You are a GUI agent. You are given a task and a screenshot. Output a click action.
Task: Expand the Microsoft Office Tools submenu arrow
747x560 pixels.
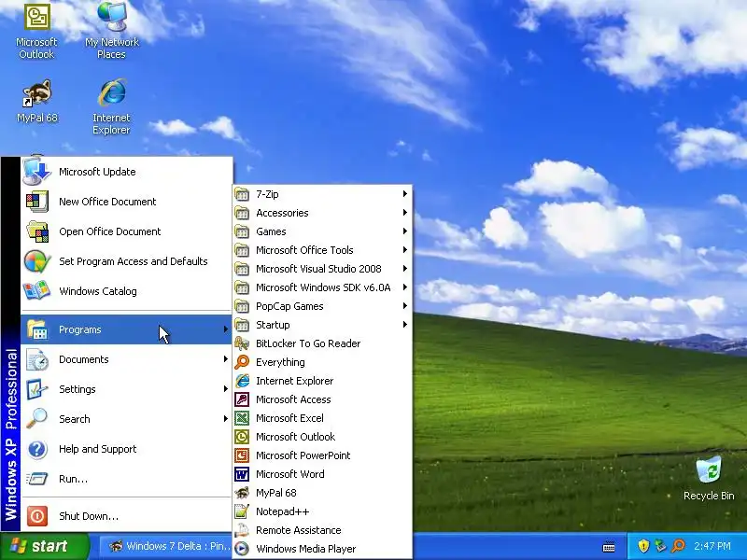(405, 250)
